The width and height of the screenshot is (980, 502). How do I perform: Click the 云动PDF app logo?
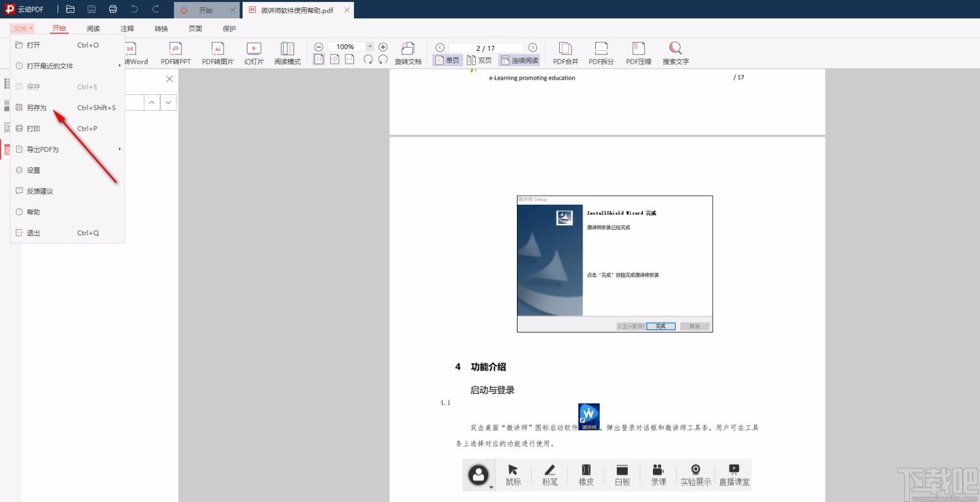coord(10,9)
